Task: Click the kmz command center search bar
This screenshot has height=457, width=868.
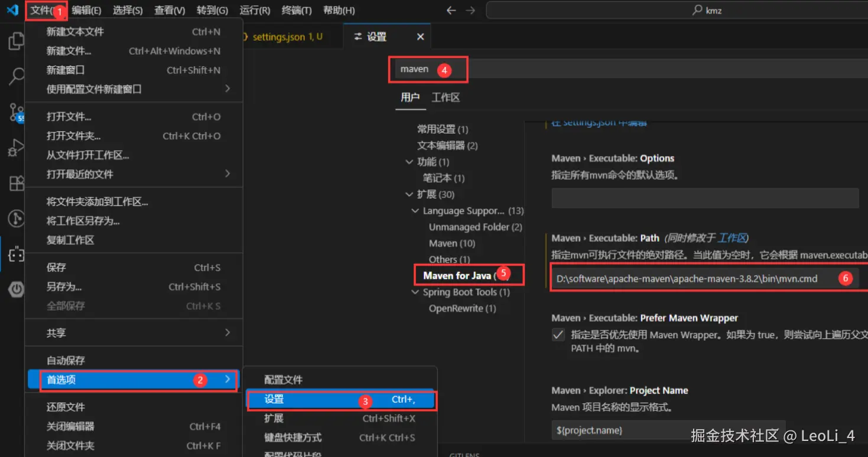Action: click(677, 10)
